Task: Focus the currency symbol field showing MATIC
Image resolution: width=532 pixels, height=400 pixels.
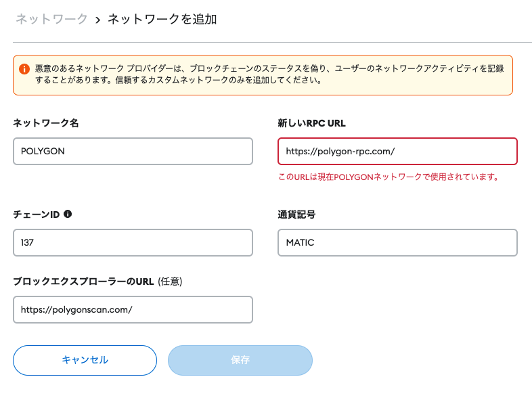Action: 397,242
